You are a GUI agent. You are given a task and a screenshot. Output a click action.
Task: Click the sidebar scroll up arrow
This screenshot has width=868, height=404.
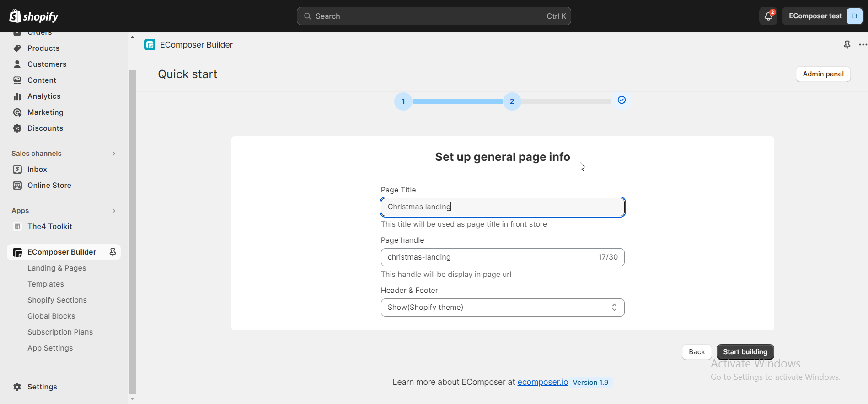(x=132, y=37)
